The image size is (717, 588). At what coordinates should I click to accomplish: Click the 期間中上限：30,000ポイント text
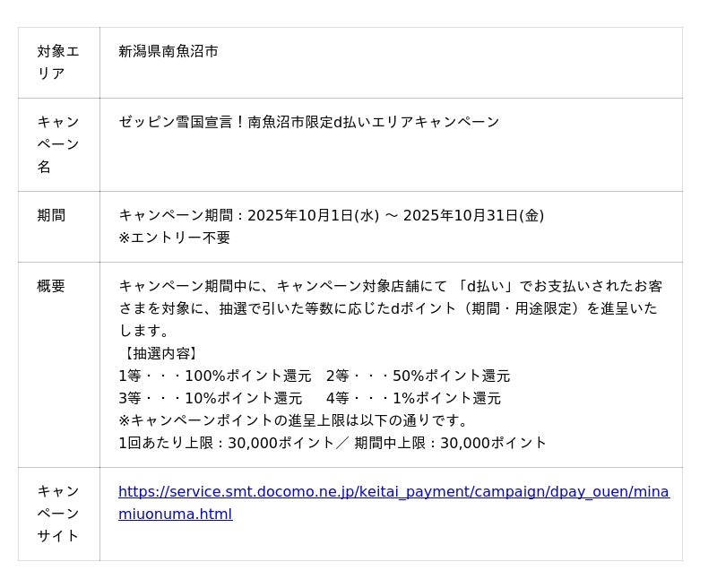[450, 444]
